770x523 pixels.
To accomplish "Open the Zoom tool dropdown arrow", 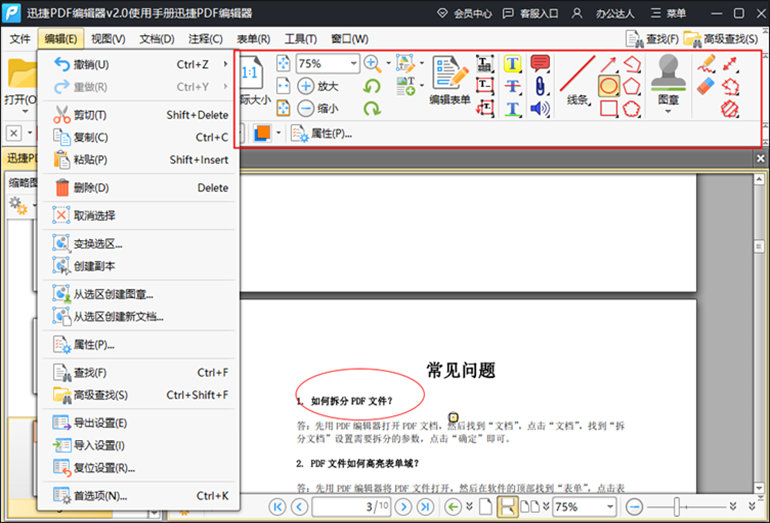I will pyautogui.click(x=388, y=63).
